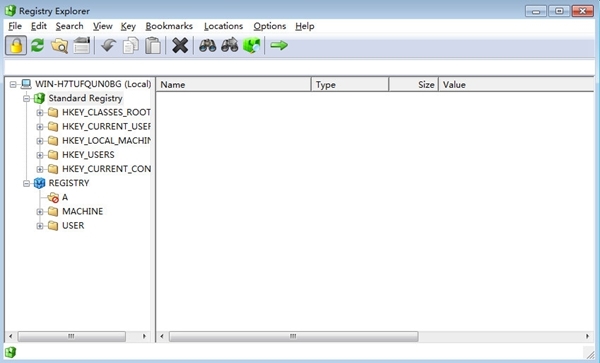Expand the MACHINE folder
Viewport: 600px width, 363px height.
[40, 212]
